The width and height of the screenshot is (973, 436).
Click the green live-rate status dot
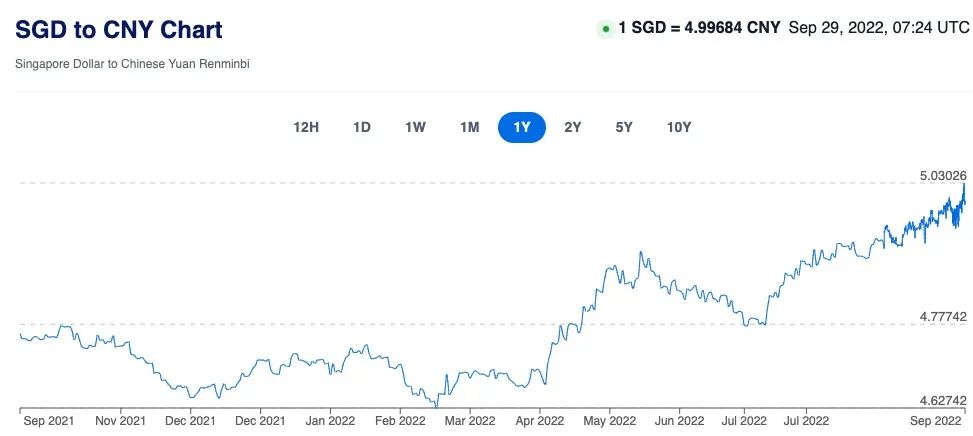tap(605, 29)
